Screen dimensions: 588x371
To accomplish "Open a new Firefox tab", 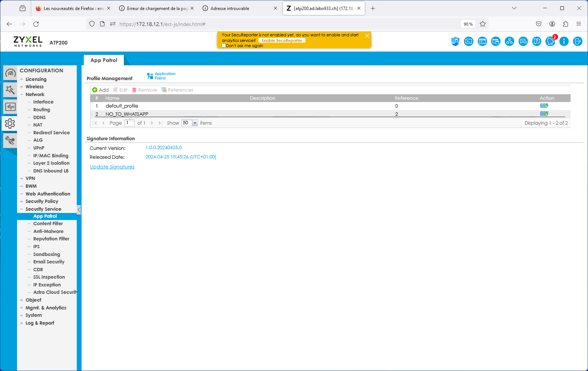I will pos(373,9).
